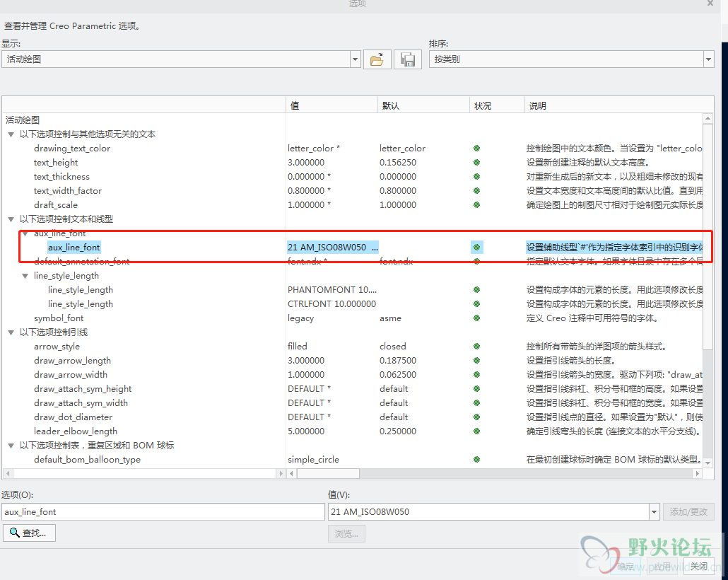728x580 pixels.
Task: Click the 选项(O) input field
Action: (x=163, y=511)
